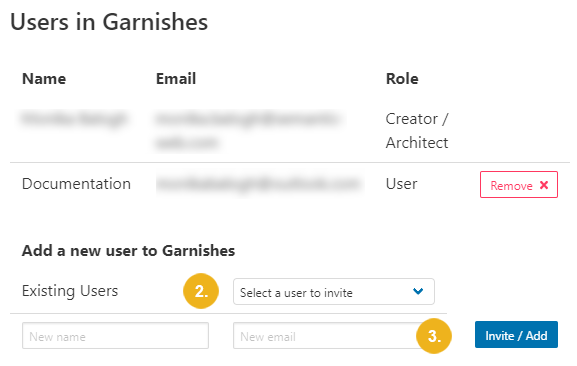Select the User role text in Documentation row
The width and height of the screenshot is (577, 366).
(x=401, y=184)
